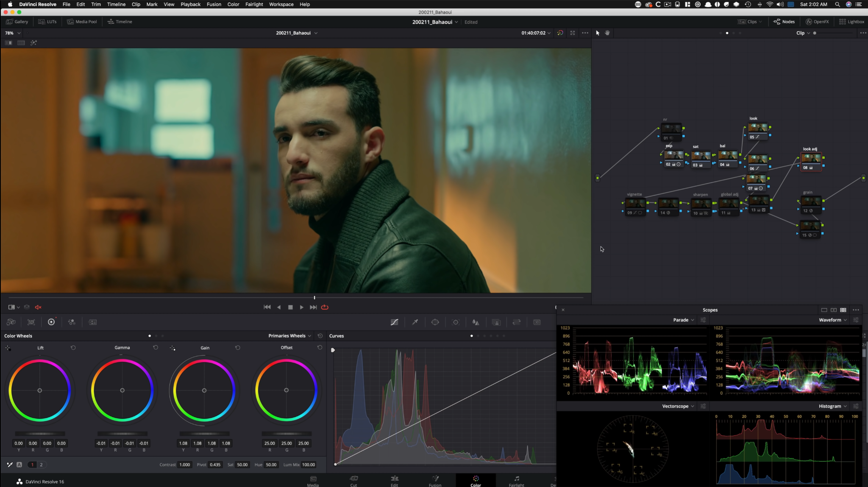Open the LUTs browser
868x487 pixels.
pyautogui.click(x=47, y=22)
